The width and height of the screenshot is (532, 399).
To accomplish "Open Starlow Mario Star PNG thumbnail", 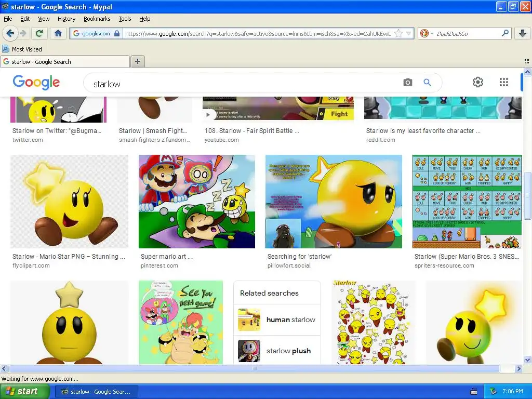I will tap(69, 202).
